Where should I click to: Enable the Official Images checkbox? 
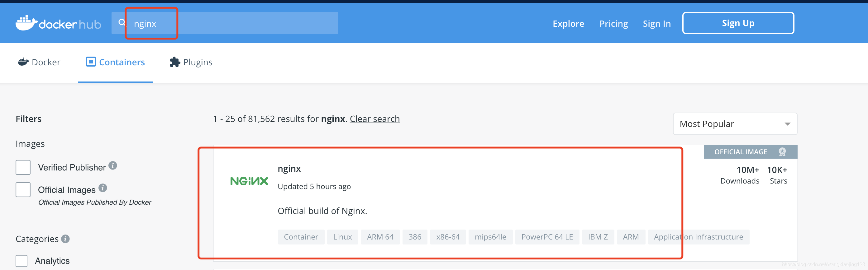pos(23,190)
